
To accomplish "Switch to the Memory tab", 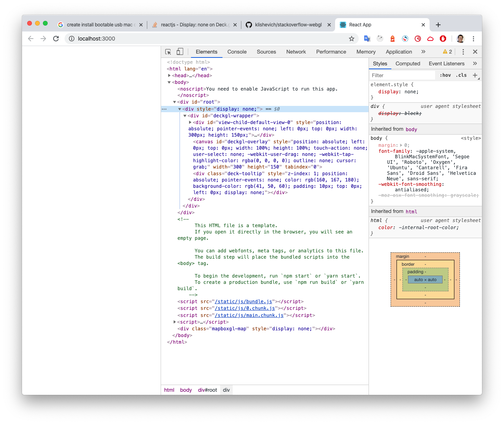I will click(x=366, y=52).
